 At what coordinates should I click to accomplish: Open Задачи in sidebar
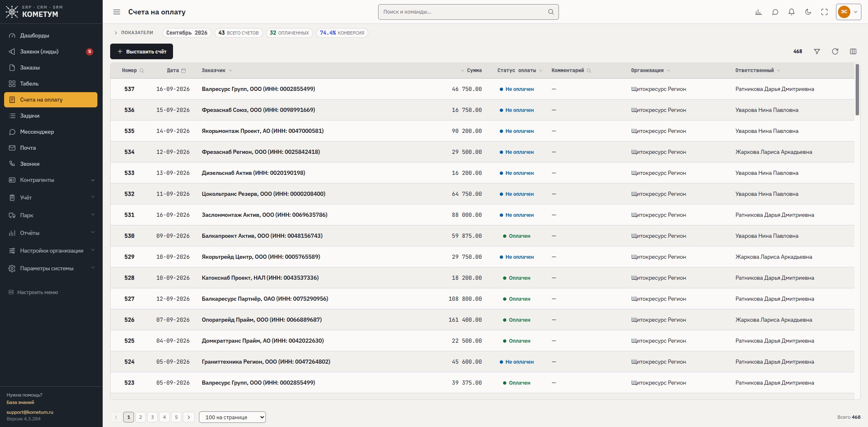[x=51, y=116]
